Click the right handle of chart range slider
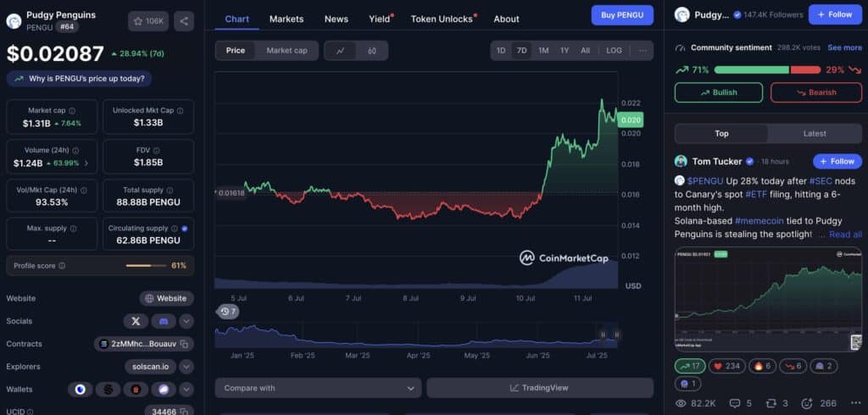This screenshot has width=868, height=415. [616, 335]
